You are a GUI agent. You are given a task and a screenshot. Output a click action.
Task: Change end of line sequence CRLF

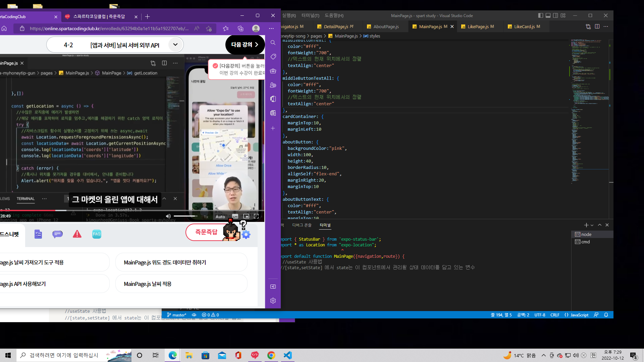pyautogui.click(x=555, y=315)
